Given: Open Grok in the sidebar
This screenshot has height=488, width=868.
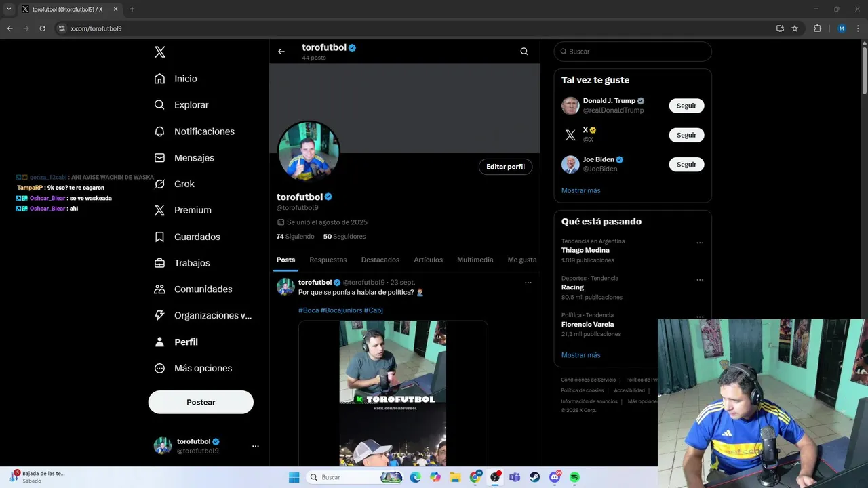Looking at the screenshot, I should [174, 184].
